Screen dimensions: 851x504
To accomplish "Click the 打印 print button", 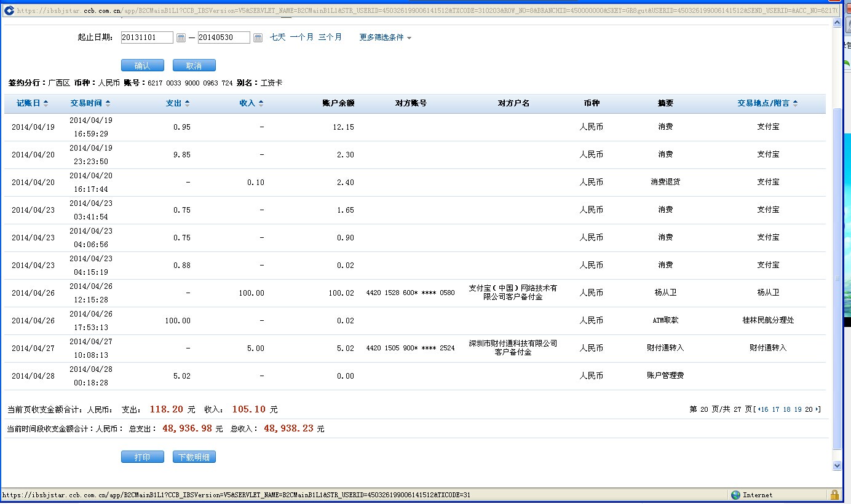I will [142, 457].
